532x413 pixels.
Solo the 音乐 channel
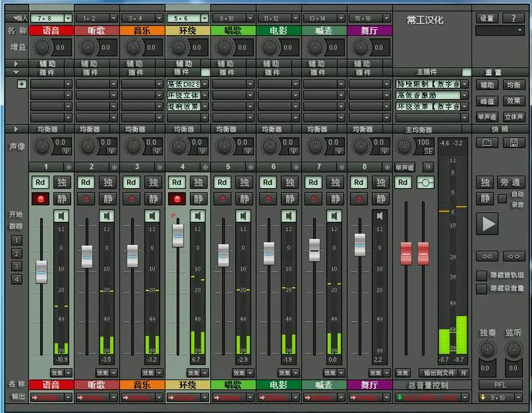coord(153,182)
